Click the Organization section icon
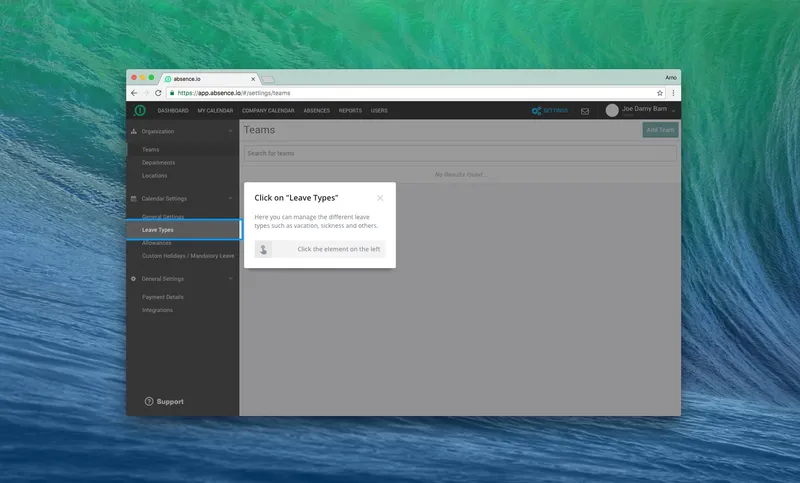This screenshot has width=800, height=483. (134, 132)
